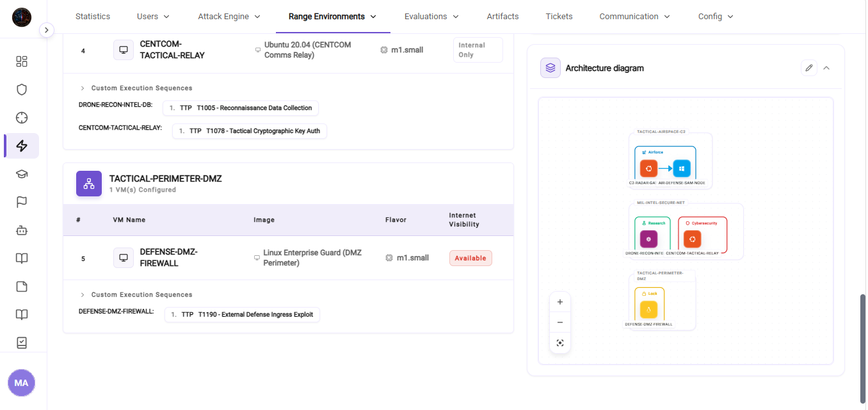Zoom in the diagram with plus button

tap(560, 302)
